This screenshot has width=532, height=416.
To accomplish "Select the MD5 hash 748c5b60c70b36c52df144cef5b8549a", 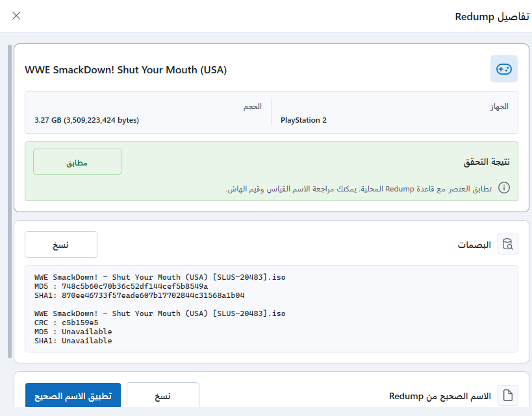I will point(134,286).
